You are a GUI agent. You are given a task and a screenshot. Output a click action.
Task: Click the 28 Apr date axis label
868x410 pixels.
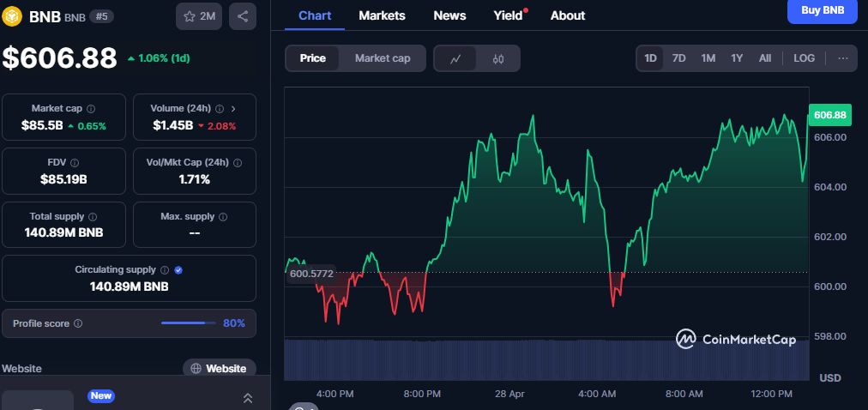[509, 394]
